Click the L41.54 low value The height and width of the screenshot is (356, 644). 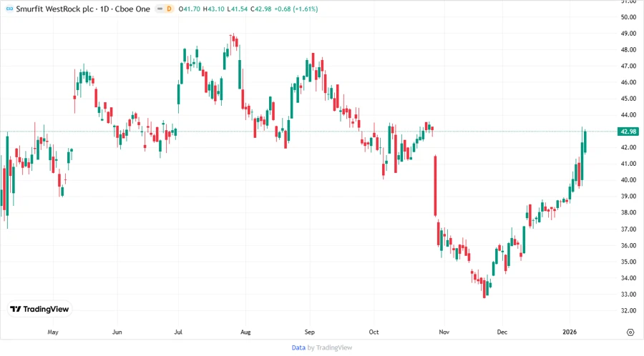(238, 9)
